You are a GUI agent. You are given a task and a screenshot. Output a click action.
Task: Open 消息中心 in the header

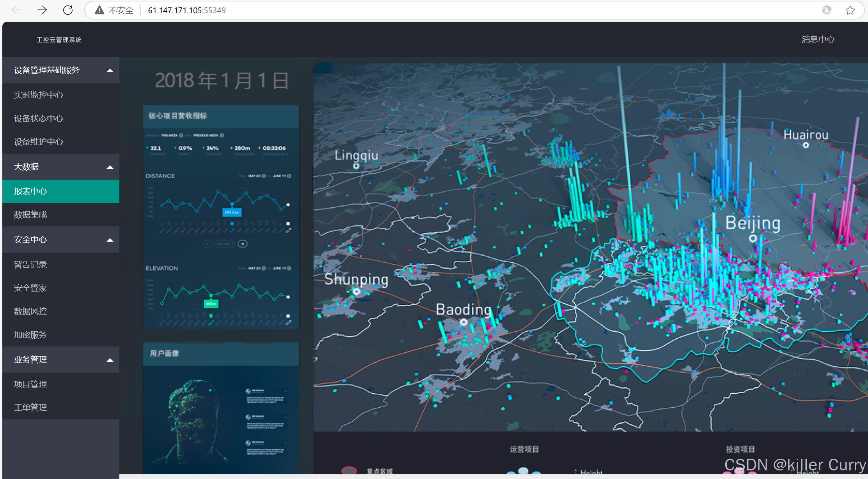[x=818, y=39]
